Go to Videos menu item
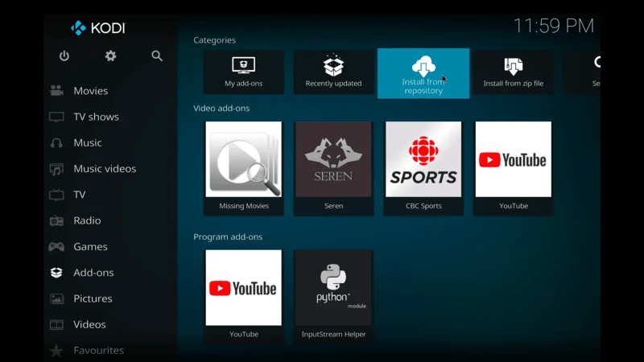Screen dimensions: 644x362 tap(89, 325)
